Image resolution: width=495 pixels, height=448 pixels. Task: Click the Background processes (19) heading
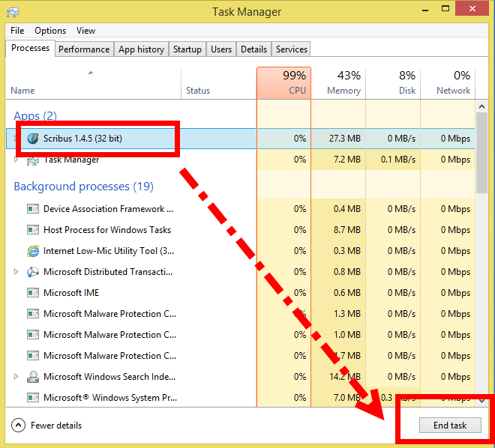84,187
